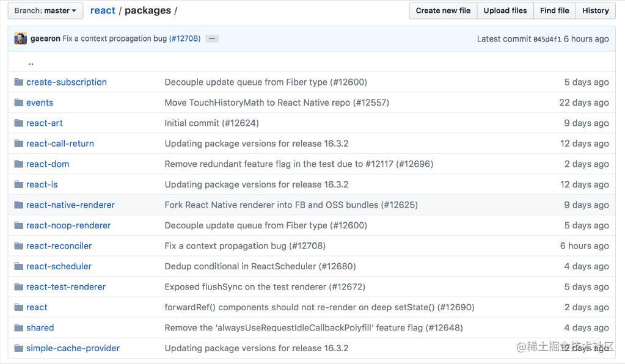Open pull request #12708 link in commit header

(x=185, y=38)
